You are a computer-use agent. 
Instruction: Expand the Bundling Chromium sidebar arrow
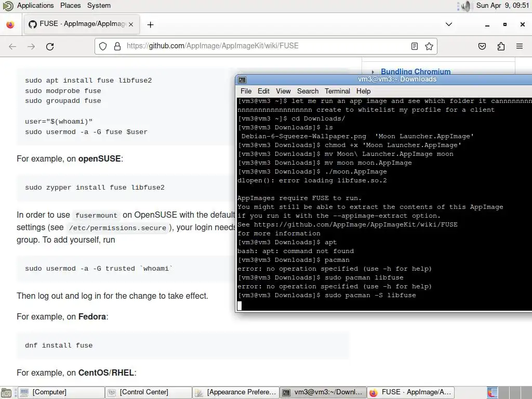[373, 72]
